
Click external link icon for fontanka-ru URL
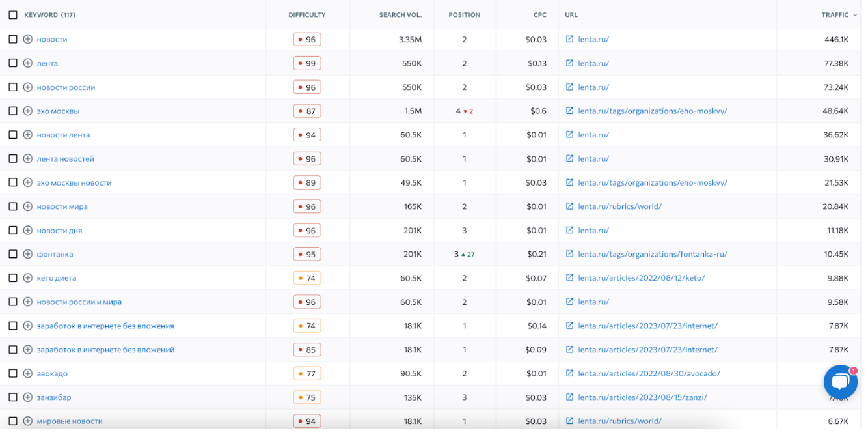coord(569,254)
